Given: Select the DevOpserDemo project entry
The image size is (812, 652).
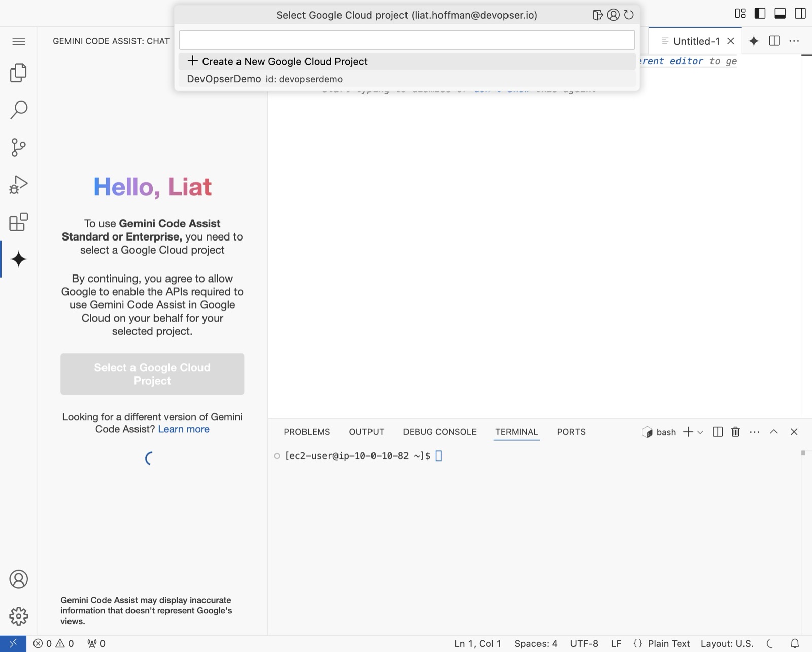Looking at the screenshot, I should tap(407, 79).
